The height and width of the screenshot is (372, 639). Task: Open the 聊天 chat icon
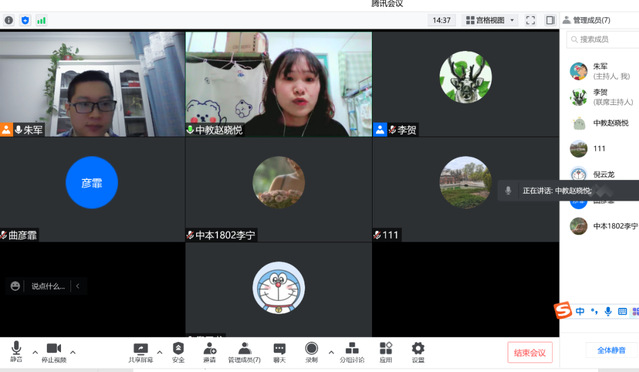point(279,352)
